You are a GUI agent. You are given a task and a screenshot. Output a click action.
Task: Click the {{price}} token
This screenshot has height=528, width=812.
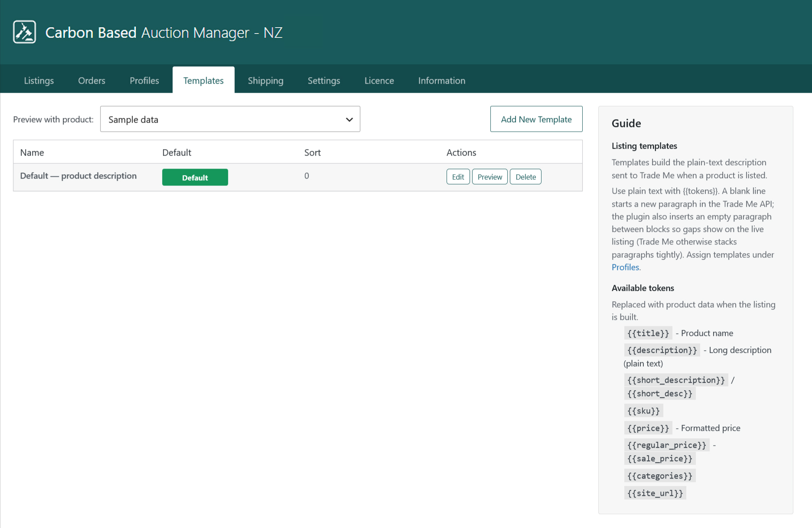pos(648,428)
